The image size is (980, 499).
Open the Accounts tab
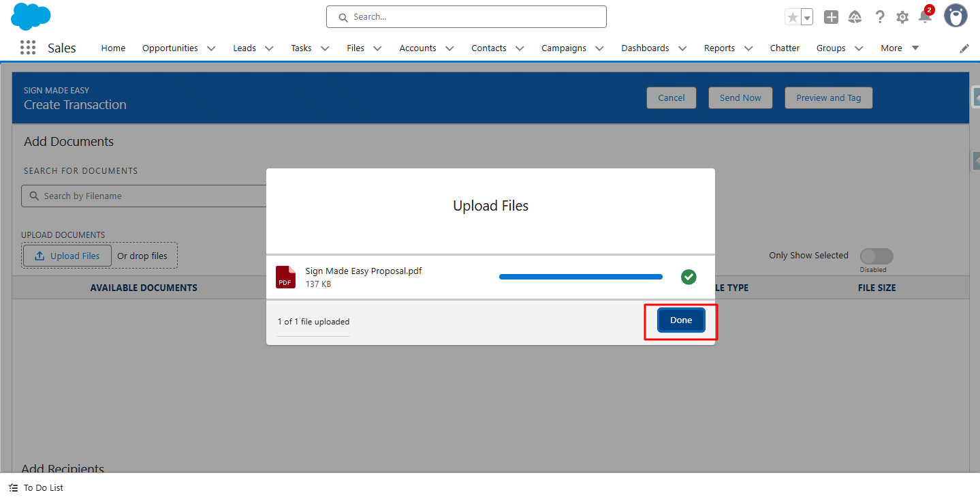[x=417, y=48]
